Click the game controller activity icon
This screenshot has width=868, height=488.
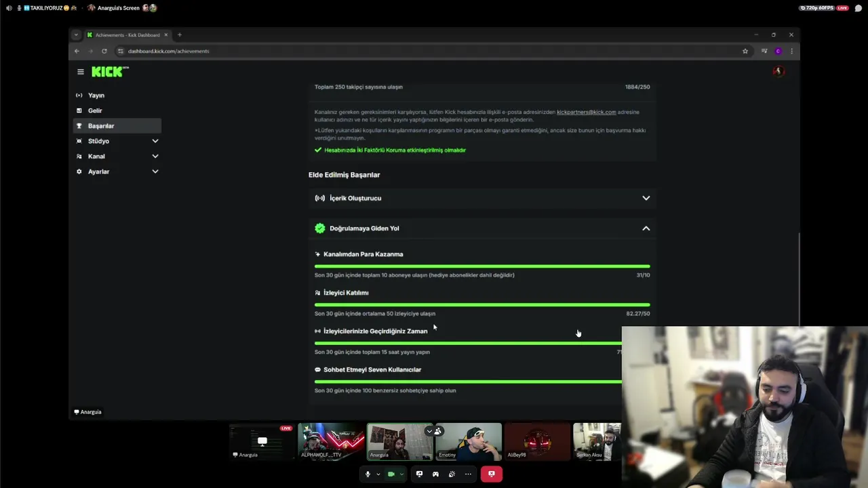pyautogui.click(x=435, y=474)
